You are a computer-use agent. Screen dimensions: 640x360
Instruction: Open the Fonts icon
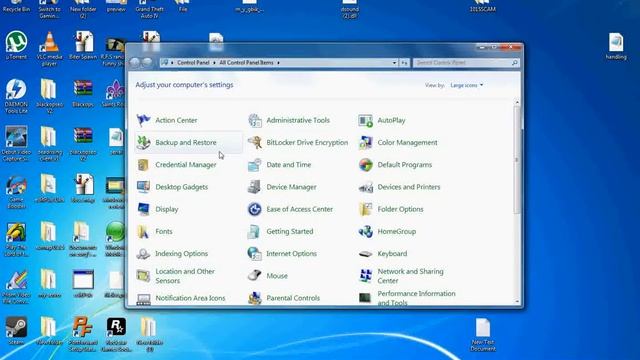pos(143,231)
